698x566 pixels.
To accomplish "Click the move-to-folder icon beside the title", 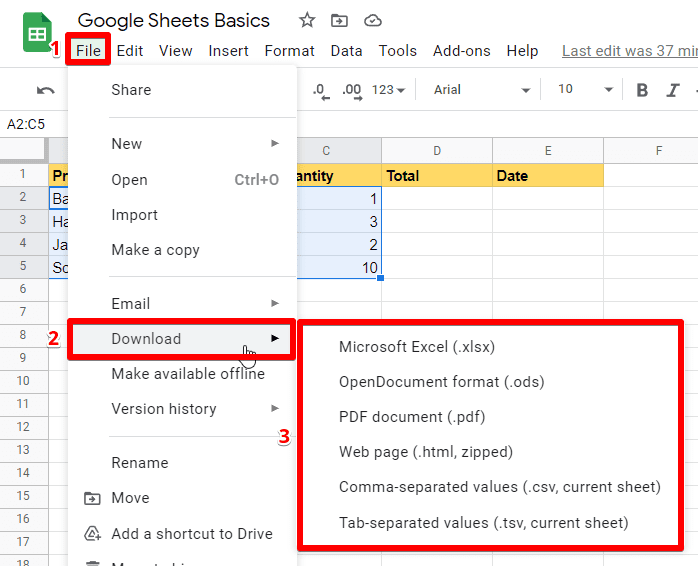I will click(339, 20).
